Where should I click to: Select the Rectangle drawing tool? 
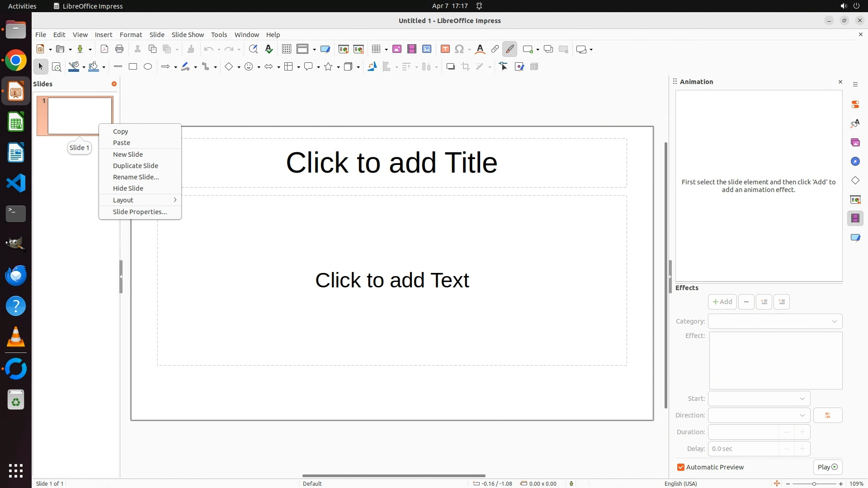[133, 67]
